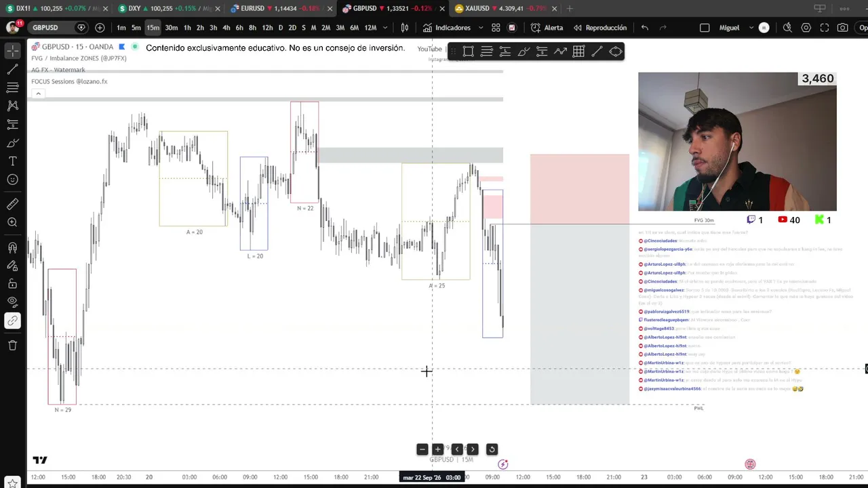Take a chart snapshot with camera icon
This screenshot has width=868, height=488.
842,28
